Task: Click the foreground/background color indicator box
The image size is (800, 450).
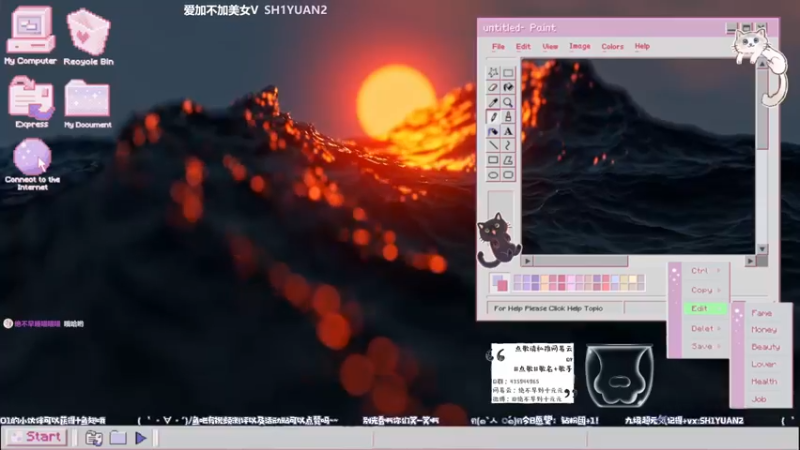Action: (x=499, y=283)
